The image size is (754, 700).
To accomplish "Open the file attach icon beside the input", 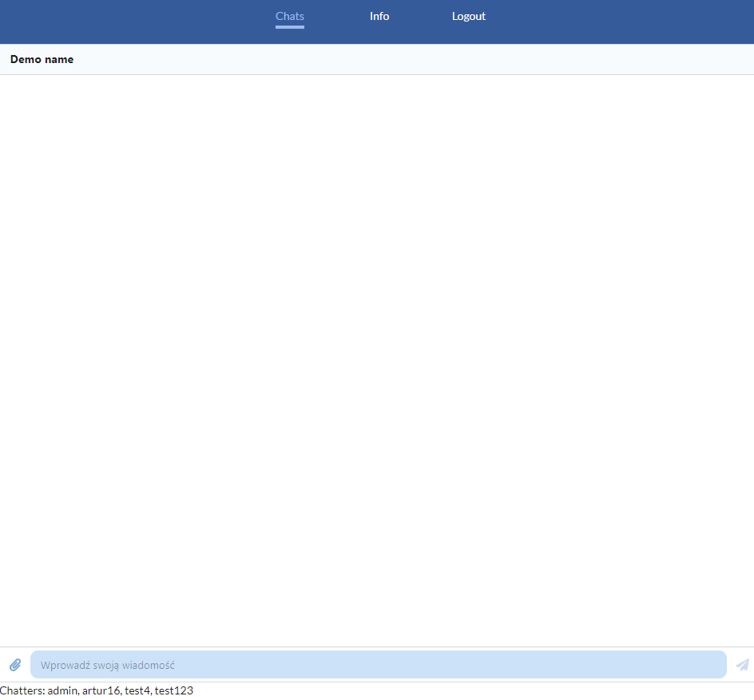I will tap(15, 664).
